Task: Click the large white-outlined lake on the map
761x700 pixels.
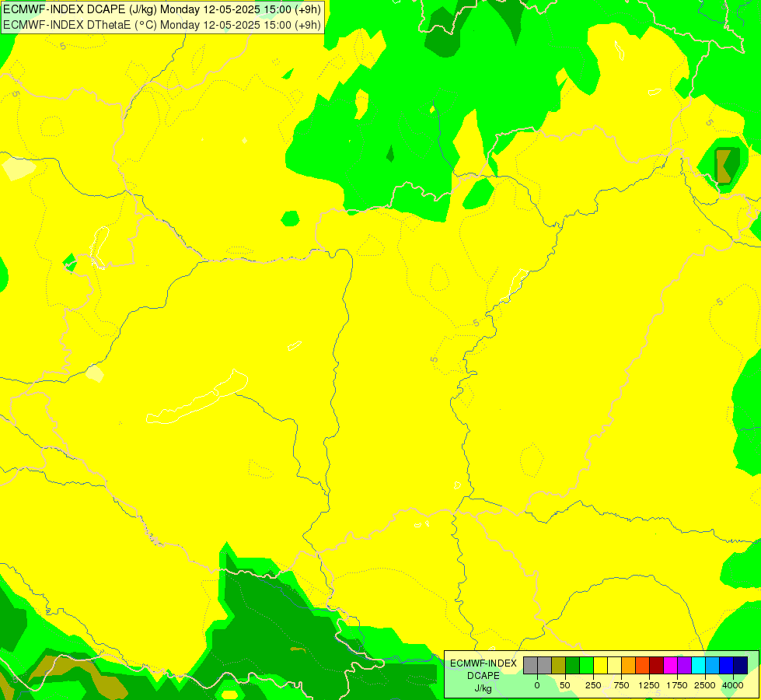Action: click(x=197, y=397)
